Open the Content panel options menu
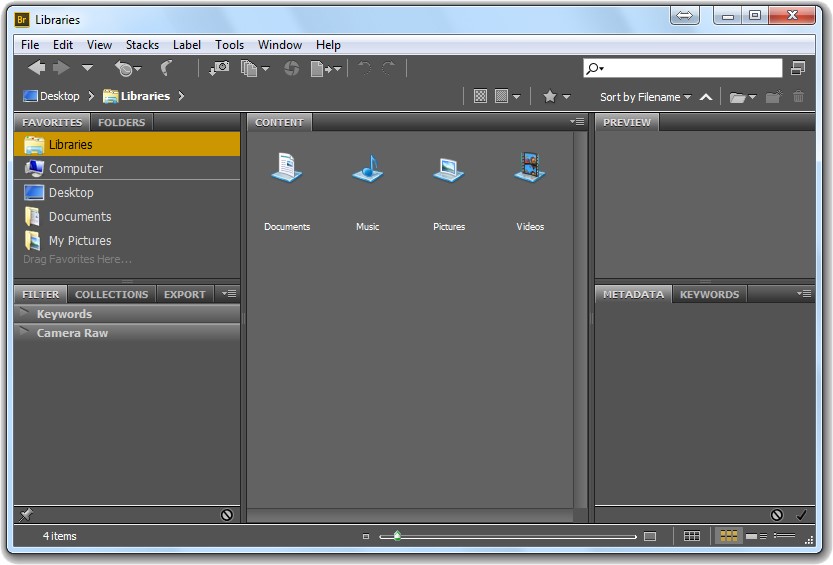The height and width of the screenshot is (565, 833). (577, 122)
